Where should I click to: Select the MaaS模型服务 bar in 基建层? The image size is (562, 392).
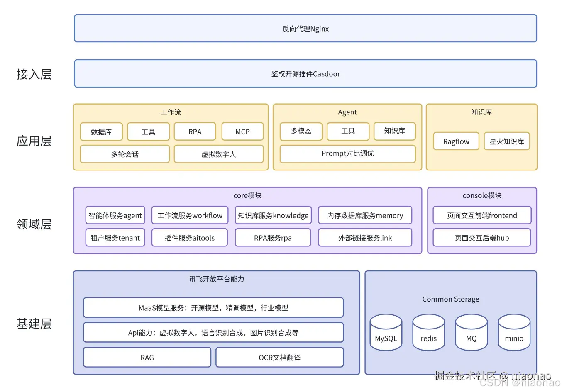pos(213,307)
